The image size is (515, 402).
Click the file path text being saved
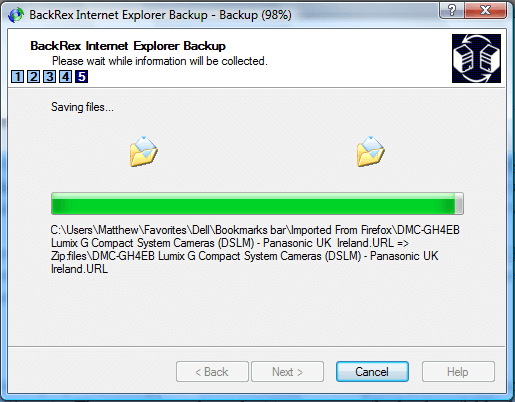coord(255,249)
